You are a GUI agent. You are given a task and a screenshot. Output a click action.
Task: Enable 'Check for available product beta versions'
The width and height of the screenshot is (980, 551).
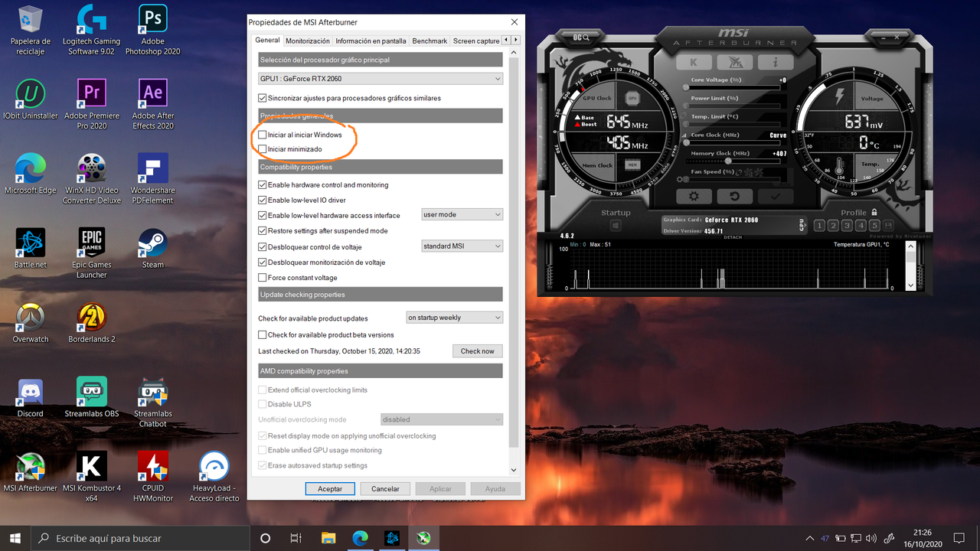[x=263, y=335]
